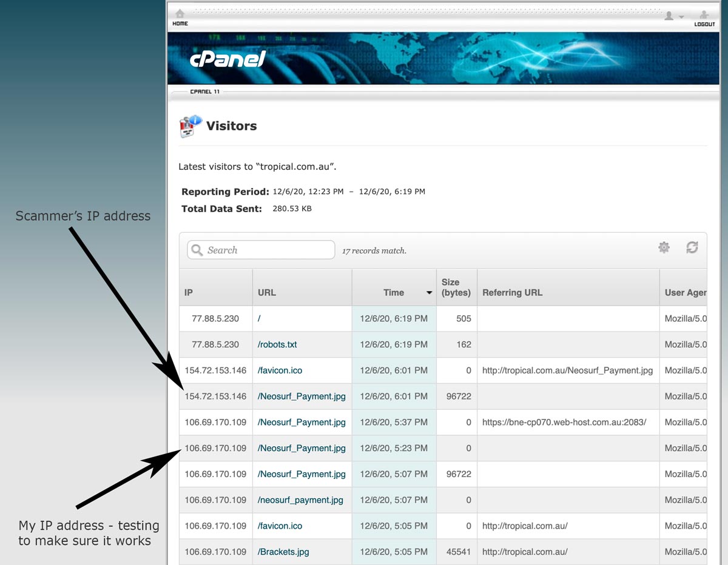Click the cPanel logo banner
The width and height of the screenshot is (728, 565).
pyautogui.click(x=227, y=59)
